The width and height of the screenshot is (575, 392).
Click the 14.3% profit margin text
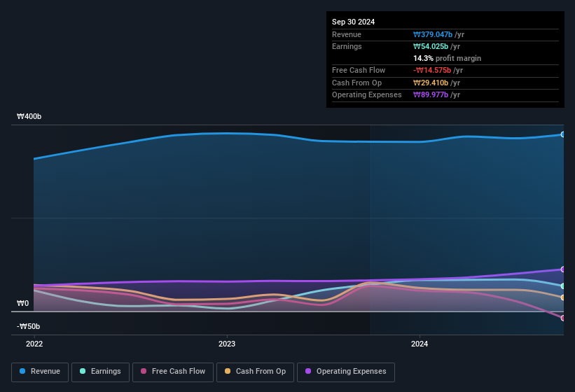(447, 58)
